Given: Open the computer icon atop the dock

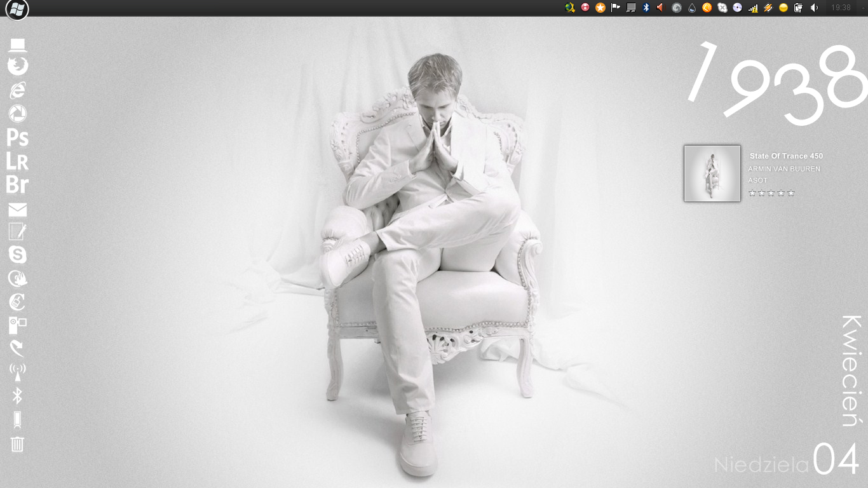Looking at the screenshot, I should (x=18, y=44).
